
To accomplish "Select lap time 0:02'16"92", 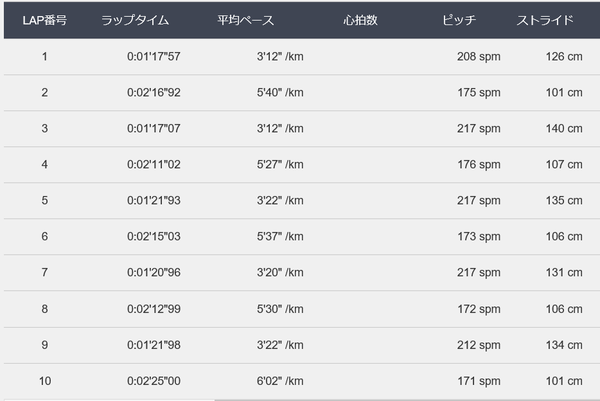I will [153, 93].
